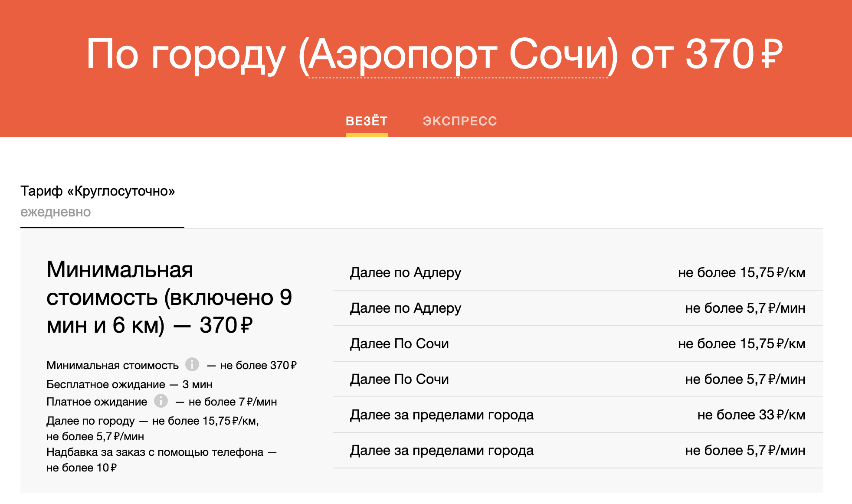Click Далее за пределами города 33 ₽/км row
This screenshot has width=852, height=504.
click(x=577, y=415)
